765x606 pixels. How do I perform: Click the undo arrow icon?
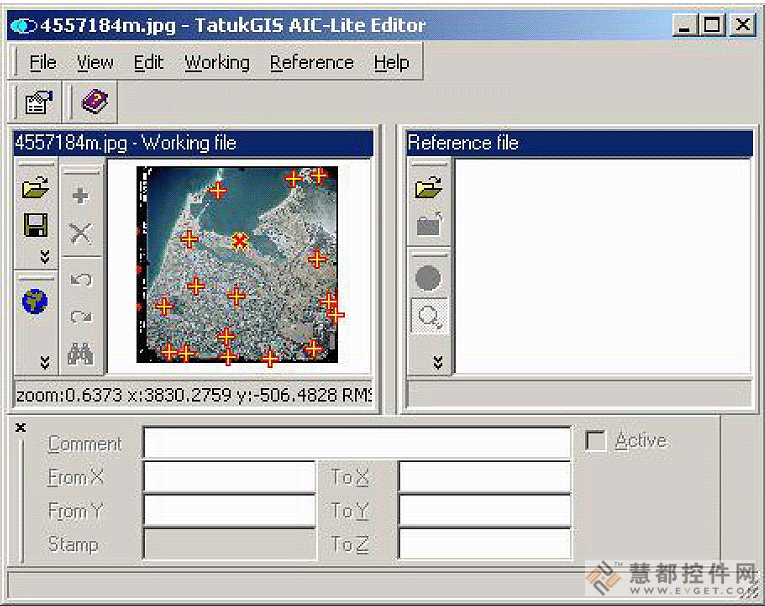coord(81,280)
